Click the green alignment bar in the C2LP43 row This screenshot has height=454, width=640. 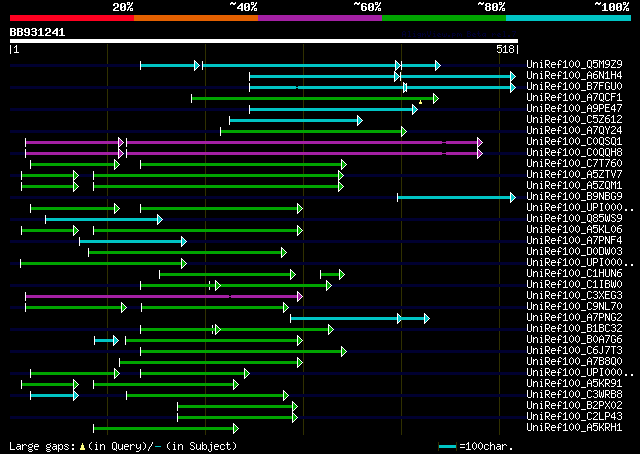tap(238, 418)
